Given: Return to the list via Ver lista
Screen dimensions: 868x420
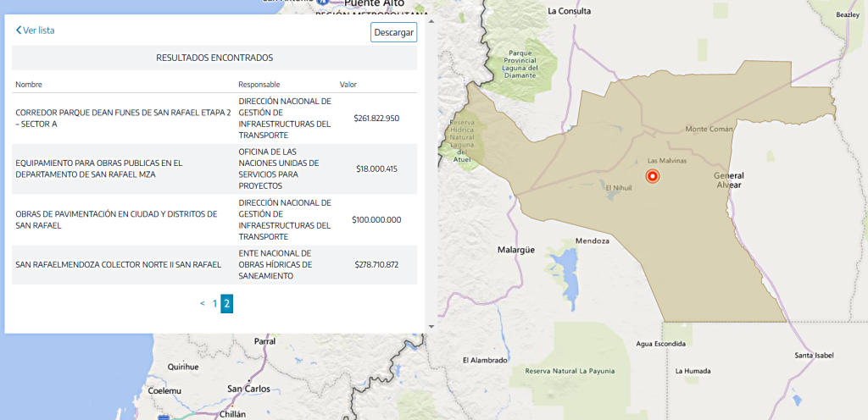Looking at the screenshot, I should (x=38, y=30).
